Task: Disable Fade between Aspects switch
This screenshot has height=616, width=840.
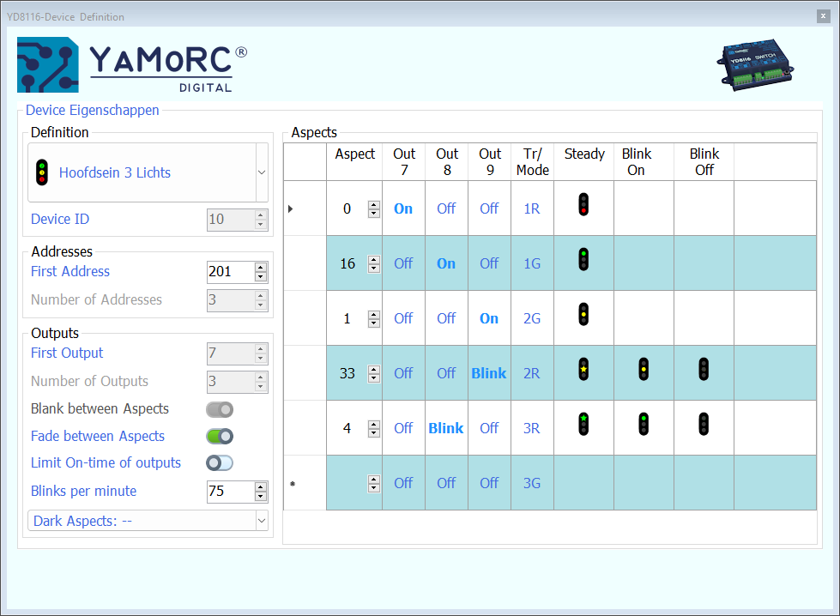Action: pyautogui.click(x=220, y=436)
